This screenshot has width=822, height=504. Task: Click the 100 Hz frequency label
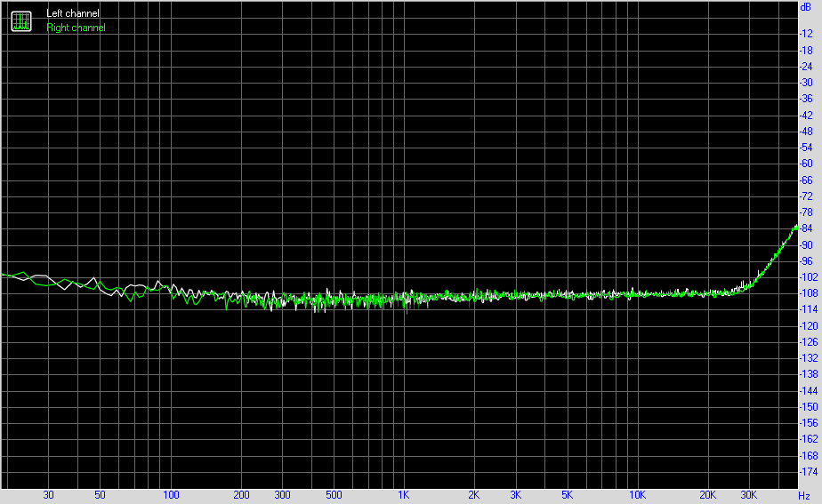pos(171,495)
